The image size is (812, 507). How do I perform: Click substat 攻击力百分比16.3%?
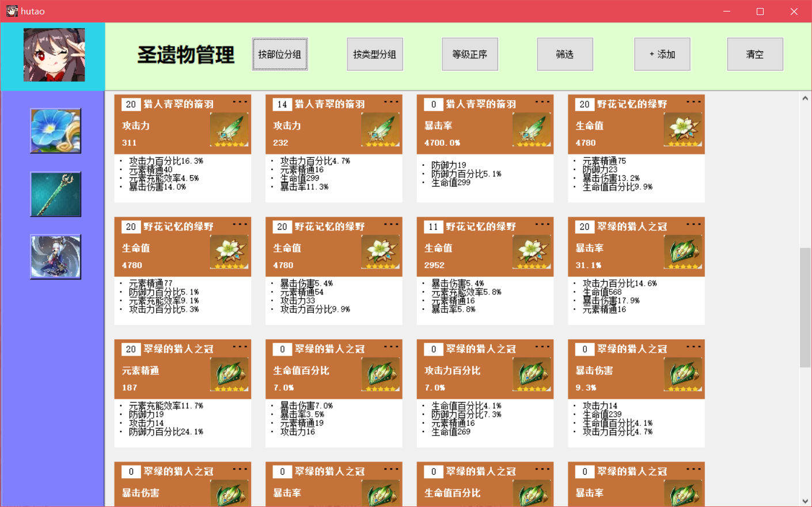click(166, 161)
